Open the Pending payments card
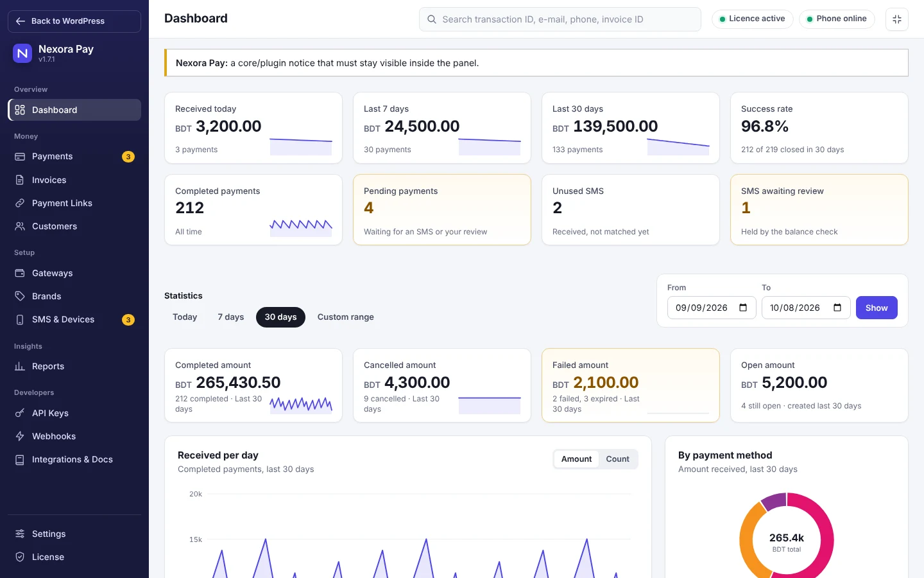The height and width of the screenshot is (578, 924). [x=442, y=210]
